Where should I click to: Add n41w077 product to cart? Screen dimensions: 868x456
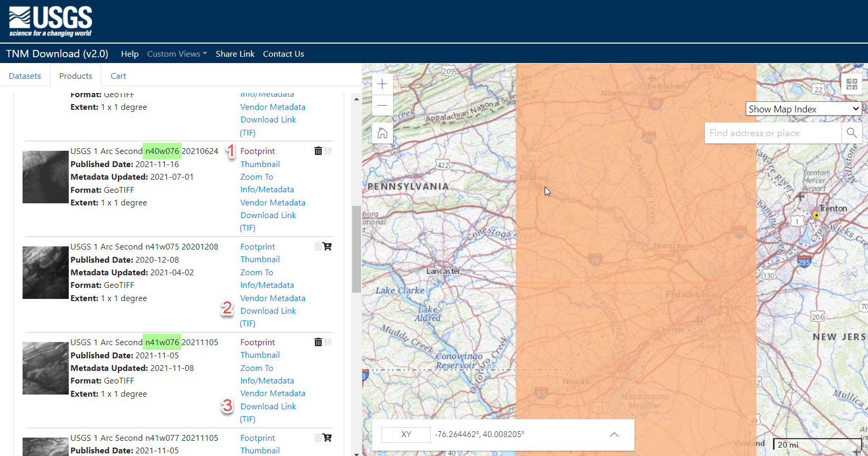click(327, 438)
